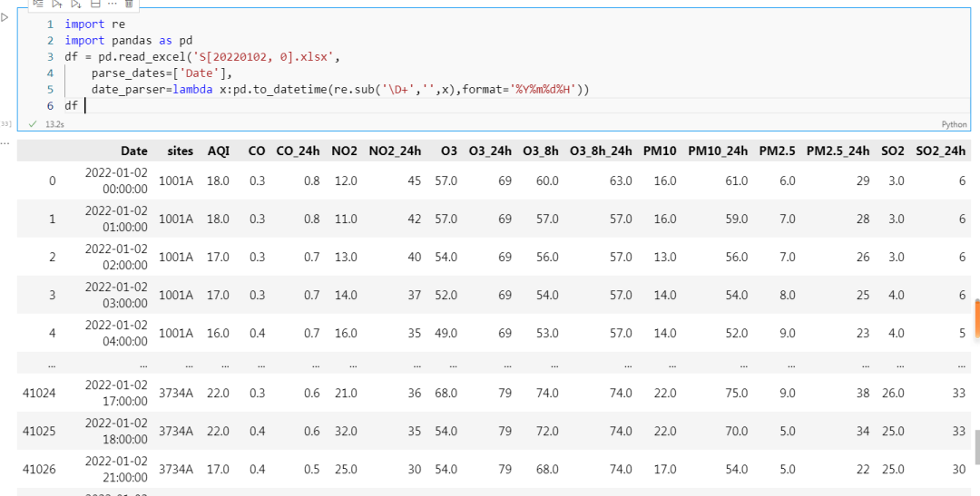This screenshot has height=496, width=980.
Task: Click the gray output scrollbar thumb
Action: point(976,447)
